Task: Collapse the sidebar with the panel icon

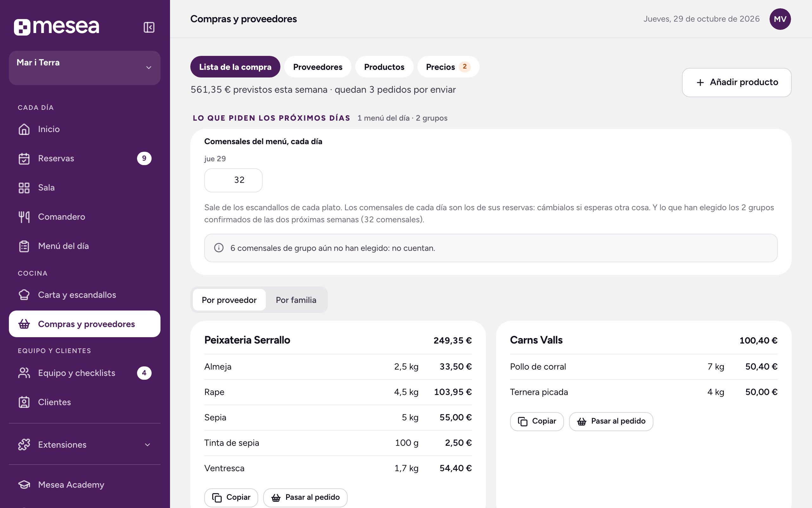Action: (149, 27)
